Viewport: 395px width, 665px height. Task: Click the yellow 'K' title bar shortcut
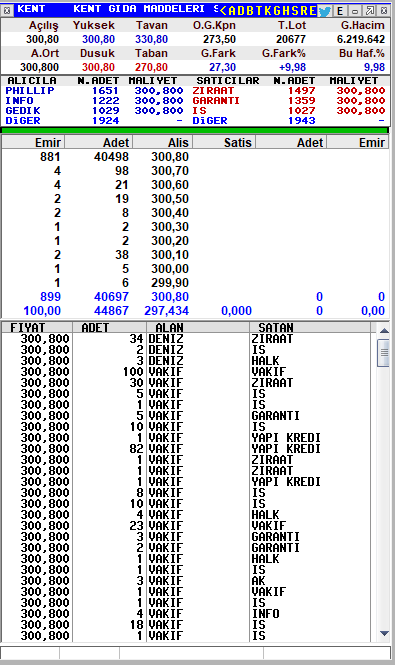268,11
